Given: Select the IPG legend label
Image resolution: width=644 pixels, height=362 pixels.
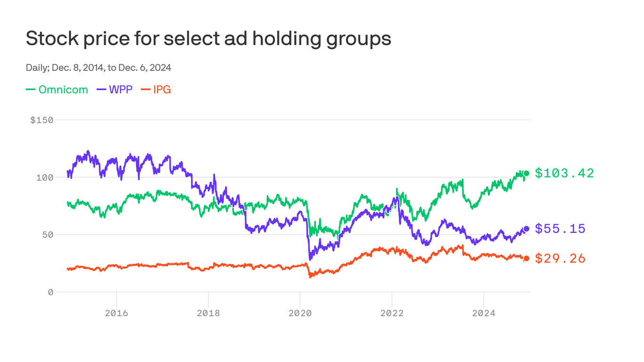Looking at the screenshot, I should click(162, 90).
